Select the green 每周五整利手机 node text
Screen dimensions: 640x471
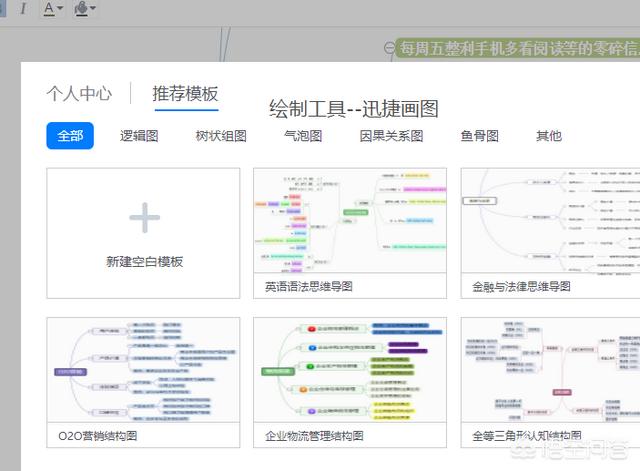click(x=518, y=48)
